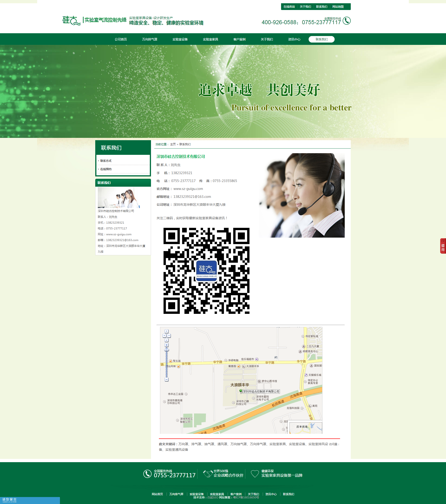The height and width of the screenshot is (504, 446).
Task: Click 网站地图 link in top bar
Action: [x=338, y=7]
